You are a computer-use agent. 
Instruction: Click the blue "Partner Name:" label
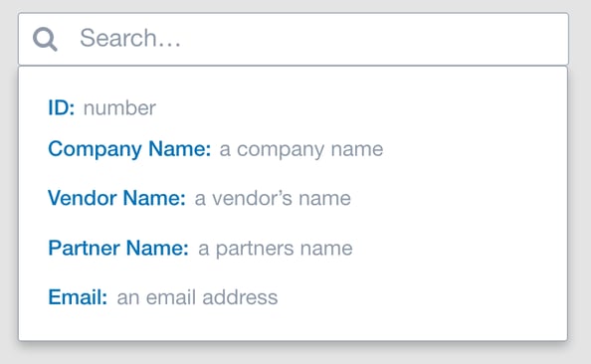tap(118, 249)
